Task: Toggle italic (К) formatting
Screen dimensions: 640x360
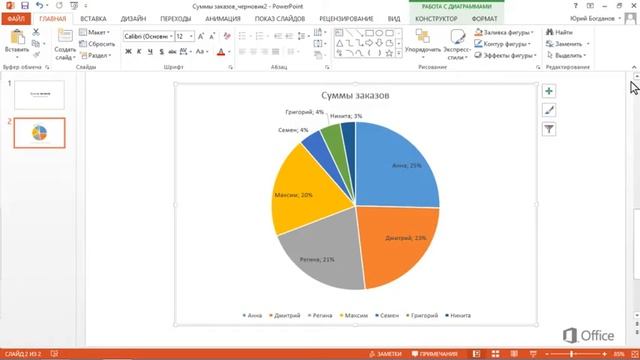Action: point(139,51)
